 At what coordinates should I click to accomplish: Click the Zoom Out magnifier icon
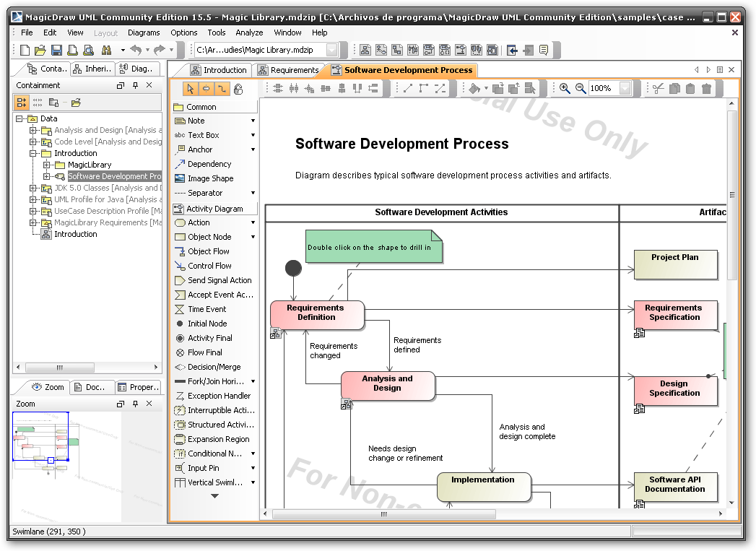(581, 88)
